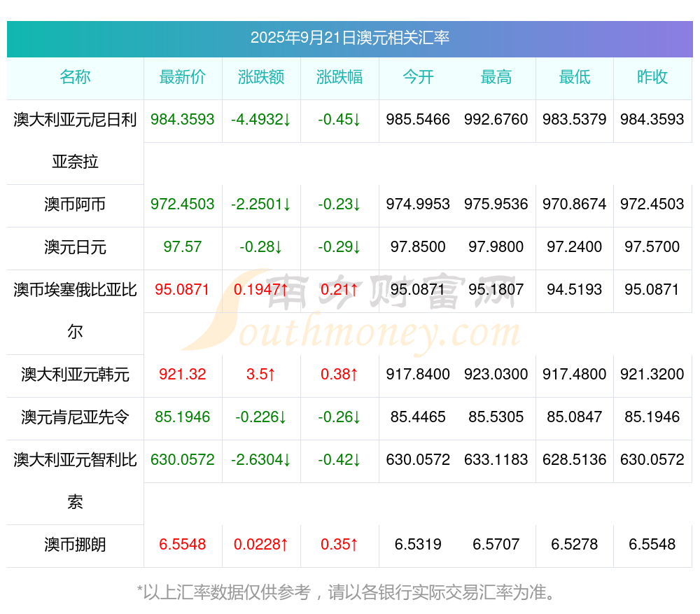700x614 pixels.
Task: Click the low price 628.5136
Action: pyautogui.click(x=575, y=459)
